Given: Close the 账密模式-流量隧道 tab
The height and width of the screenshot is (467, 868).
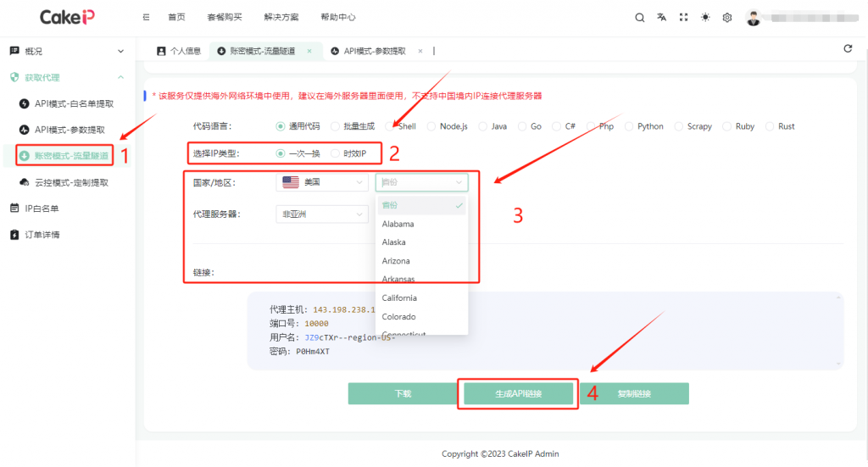Looking at the screenshot, I should tap(309, 51).
